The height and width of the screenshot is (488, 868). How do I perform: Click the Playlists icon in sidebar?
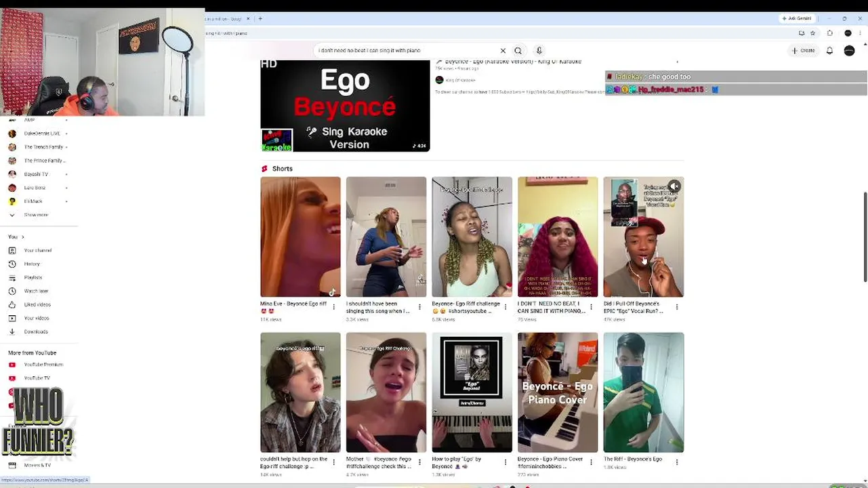tap(12, 277)
